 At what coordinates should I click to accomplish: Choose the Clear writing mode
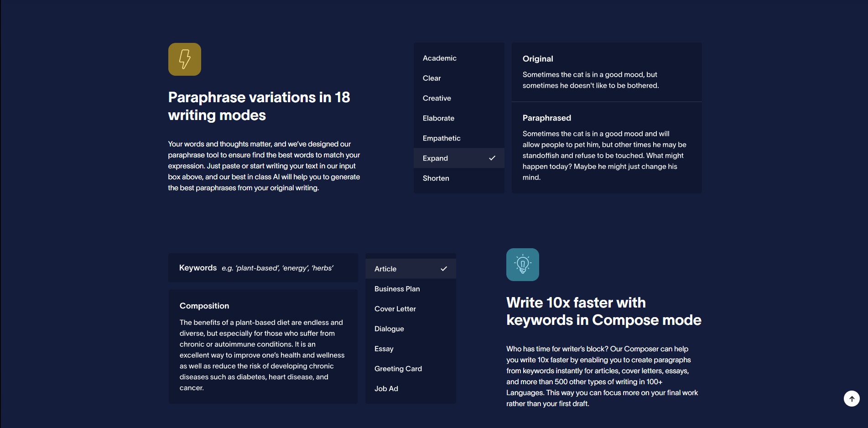point(459,78)
